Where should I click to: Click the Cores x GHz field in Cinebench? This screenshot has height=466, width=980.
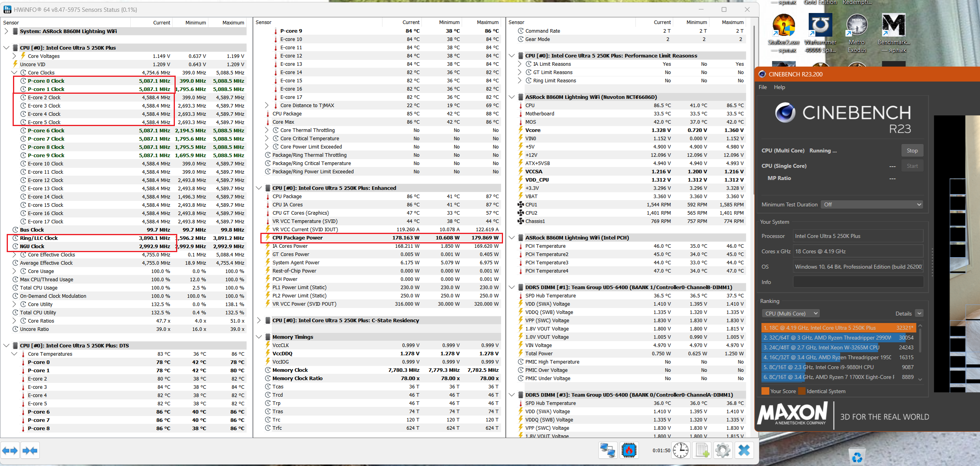coord(858,252)
